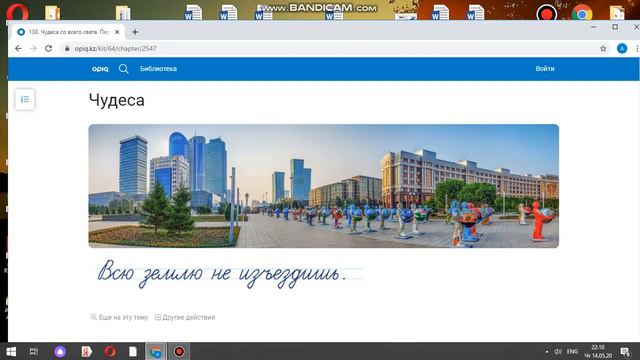Open Библиотека in the blue header

pos(158,69)
